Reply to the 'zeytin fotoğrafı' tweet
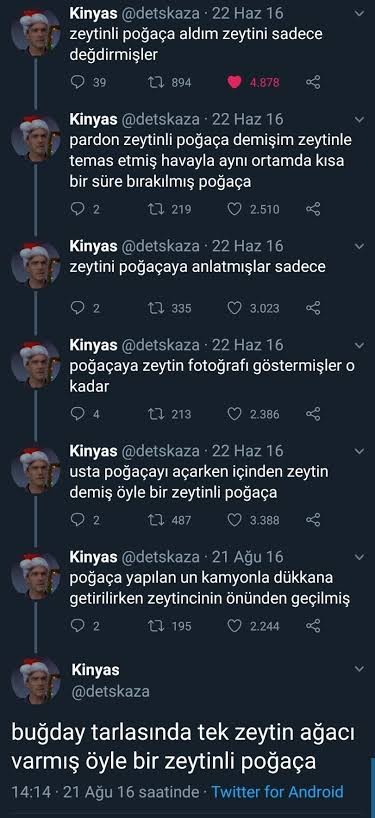 pos(77,414)
